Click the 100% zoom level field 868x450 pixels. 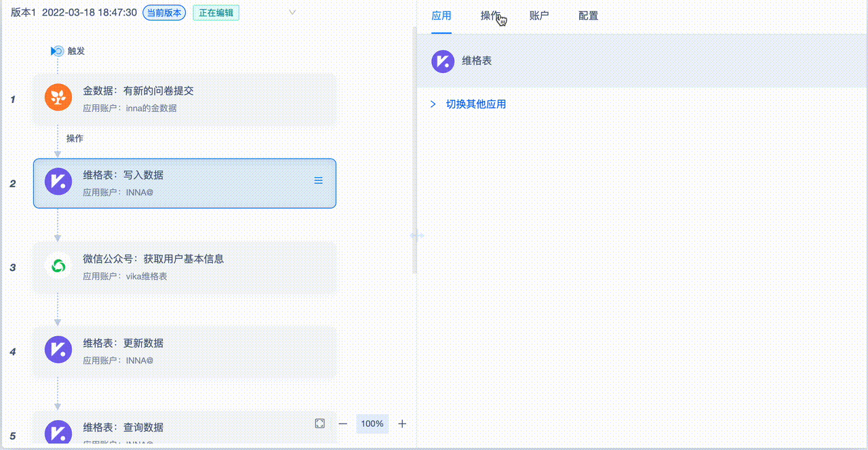372,424
